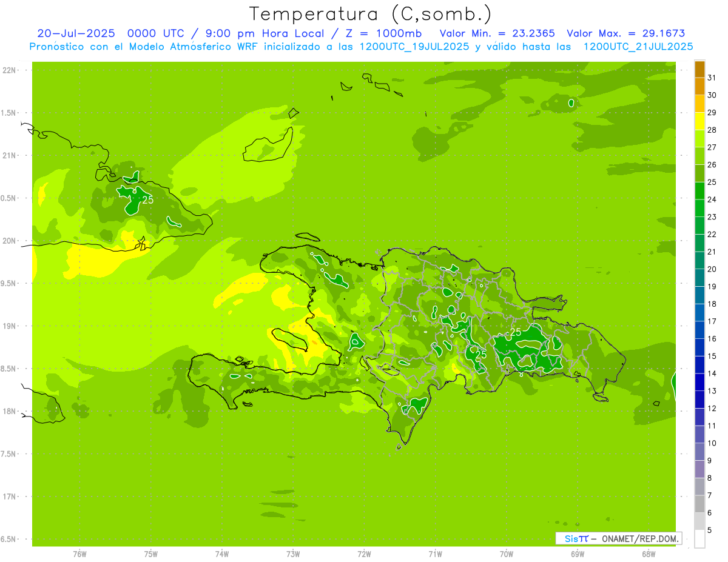Select the legend color band between 30 and 31
This screenshot has width=728, height=562.
tap(699, 86)
